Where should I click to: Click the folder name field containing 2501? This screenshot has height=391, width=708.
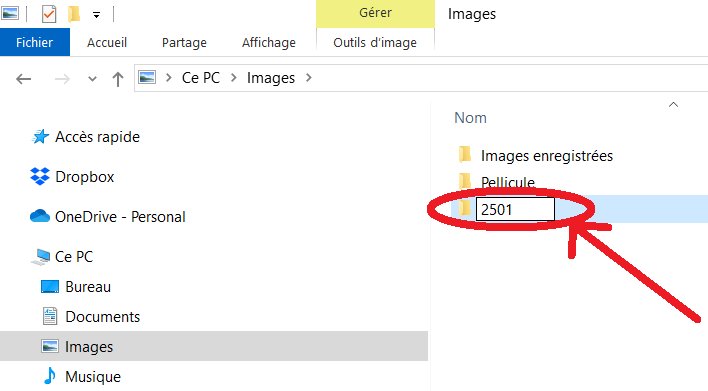click(x=515, y=209)
